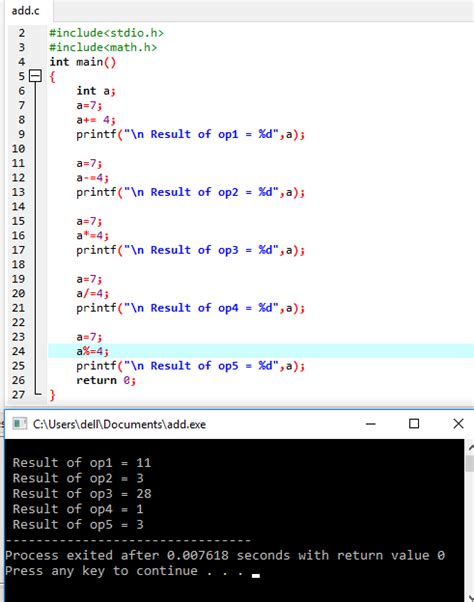The height and width of the screenshot is (602, 474).
Task: Click the printf line for op3
Action: [190, 250]
